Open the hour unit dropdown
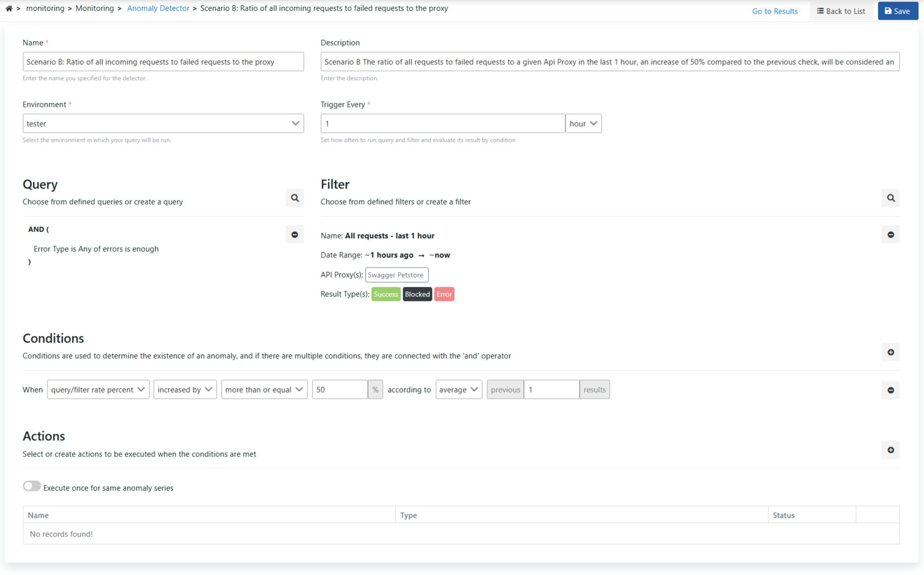924x575 pixels. click(584, 124)
